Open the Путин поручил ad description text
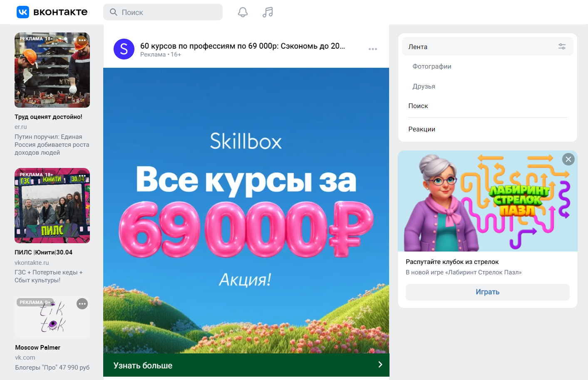Screen dimensions: 588x380 [52, 145]
